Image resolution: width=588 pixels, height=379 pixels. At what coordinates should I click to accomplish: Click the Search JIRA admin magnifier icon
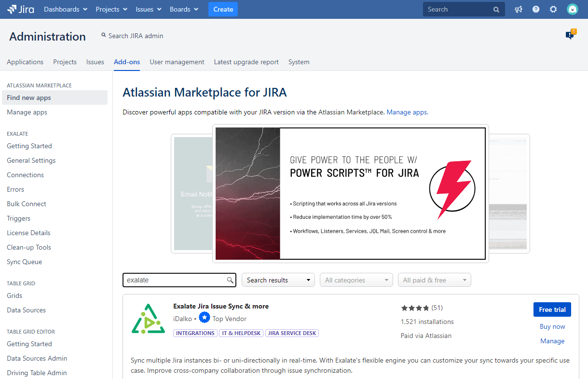click(103, 35)
